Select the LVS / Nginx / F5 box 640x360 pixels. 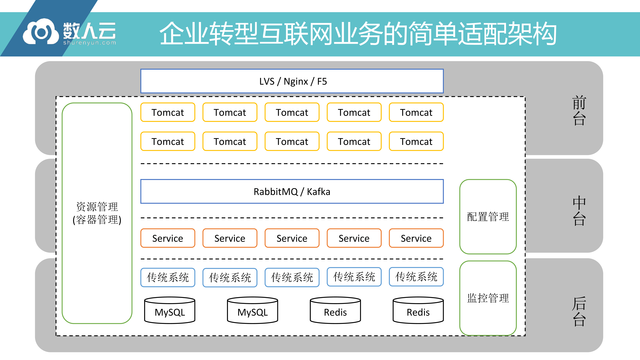292,81
